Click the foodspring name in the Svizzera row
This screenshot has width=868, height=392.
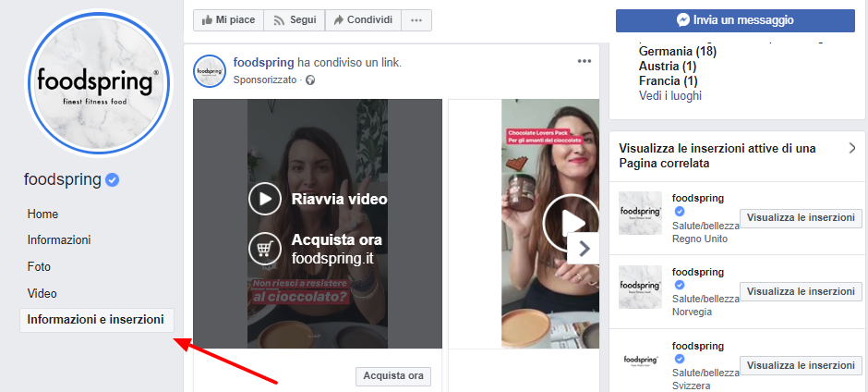(x=698, y=346)
